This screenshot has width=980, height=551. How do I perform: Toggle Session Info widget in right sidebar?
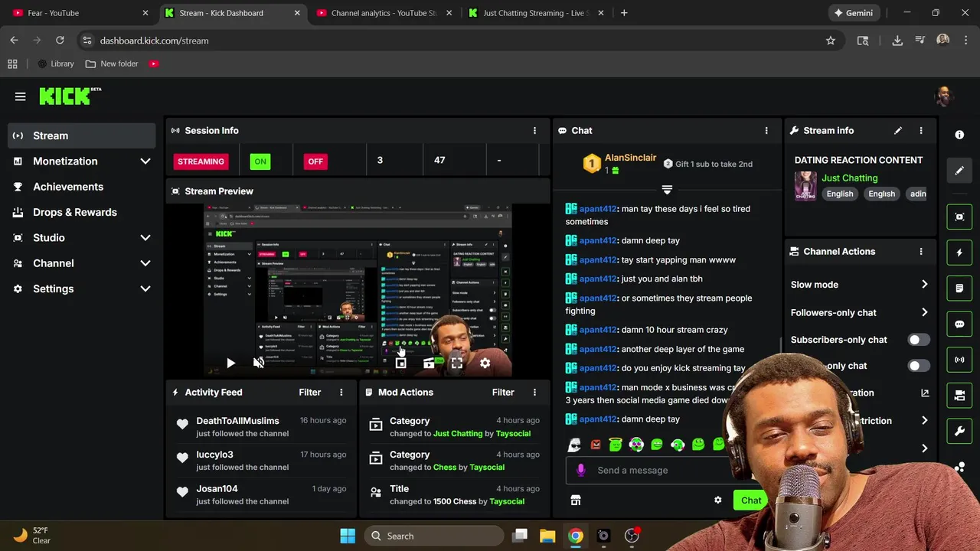coord(959,360)
